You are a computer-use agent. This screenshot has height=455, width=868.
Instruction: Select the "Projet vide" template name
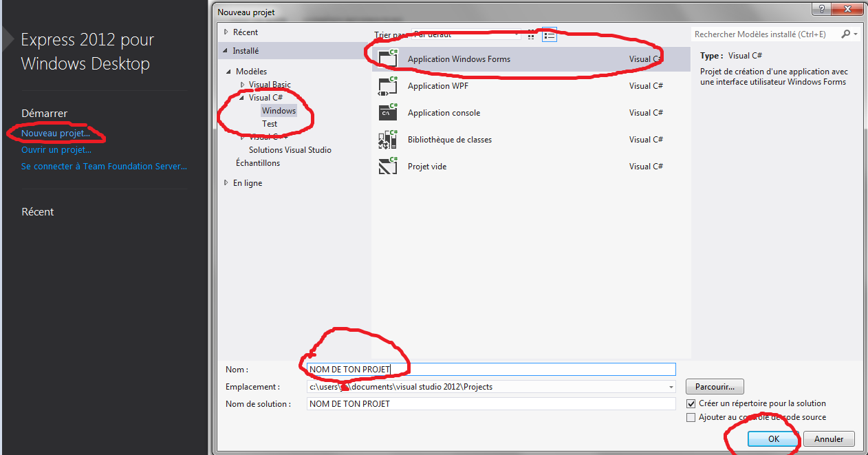tap(427, 167)
